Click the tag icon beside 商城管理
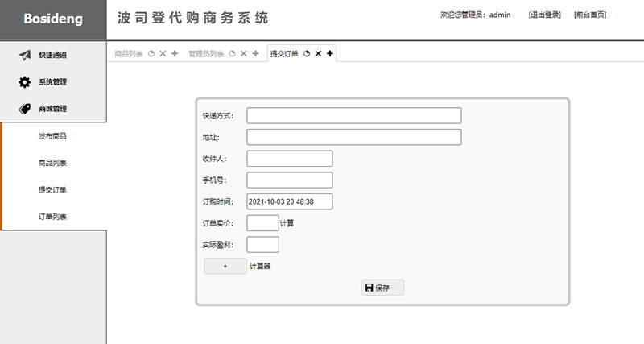The width and height of the screenshot is (644, 344). click(25, 109)
